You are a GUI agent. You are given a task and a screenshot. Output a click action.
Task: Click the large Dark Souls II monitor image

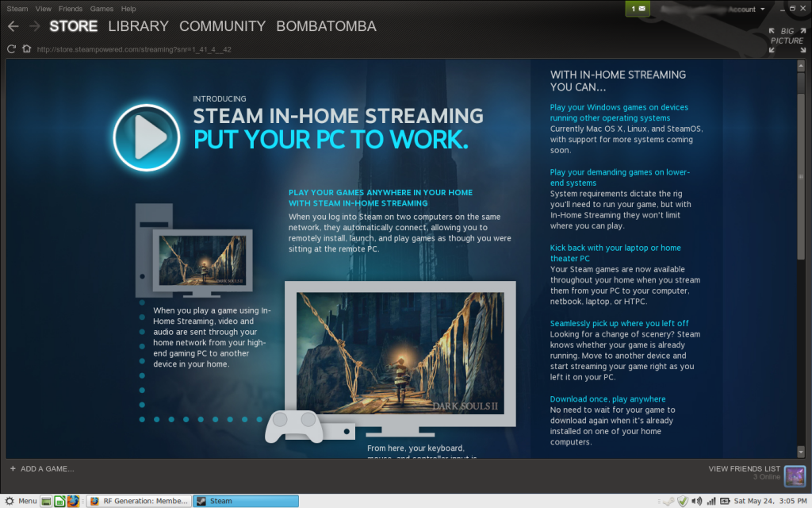click(x=400, y=353)
